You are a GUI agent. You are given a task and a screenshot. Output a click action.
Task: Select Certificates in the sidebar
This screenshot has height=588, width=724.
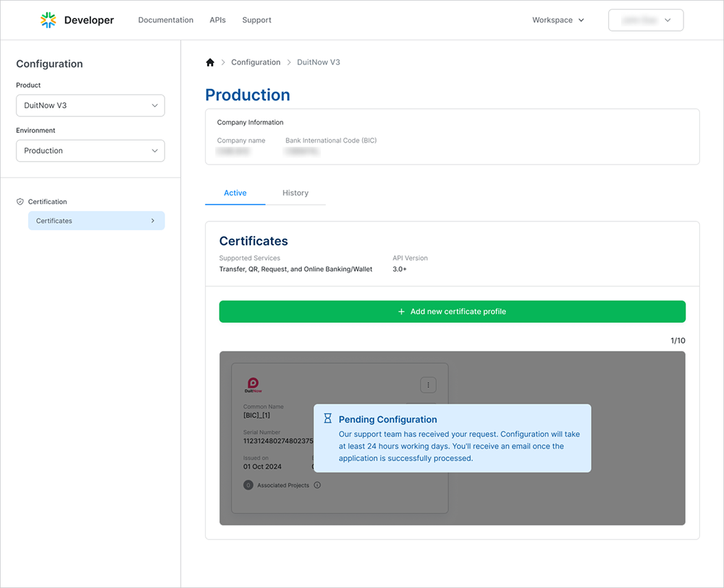click(96, 221)
